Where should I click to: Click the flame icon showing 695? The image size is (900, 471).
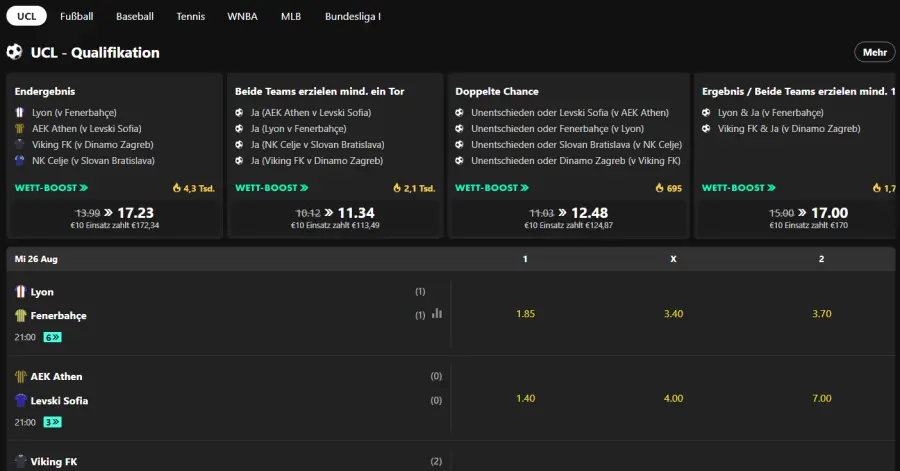tap(660, 188)
